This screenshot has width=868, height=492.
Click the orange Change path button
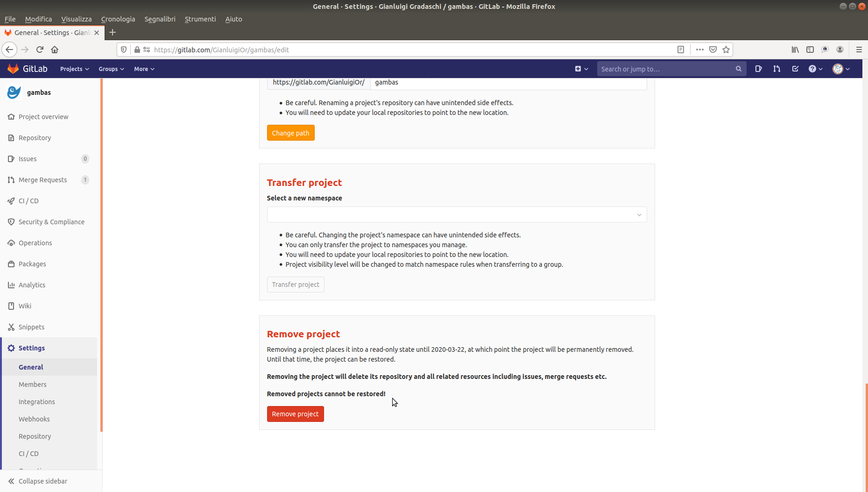tap(290, 133)
